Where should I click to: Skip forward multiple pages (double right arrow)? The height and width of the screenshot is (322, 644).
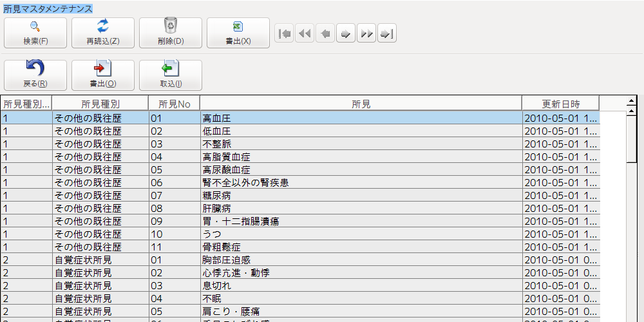366,33
